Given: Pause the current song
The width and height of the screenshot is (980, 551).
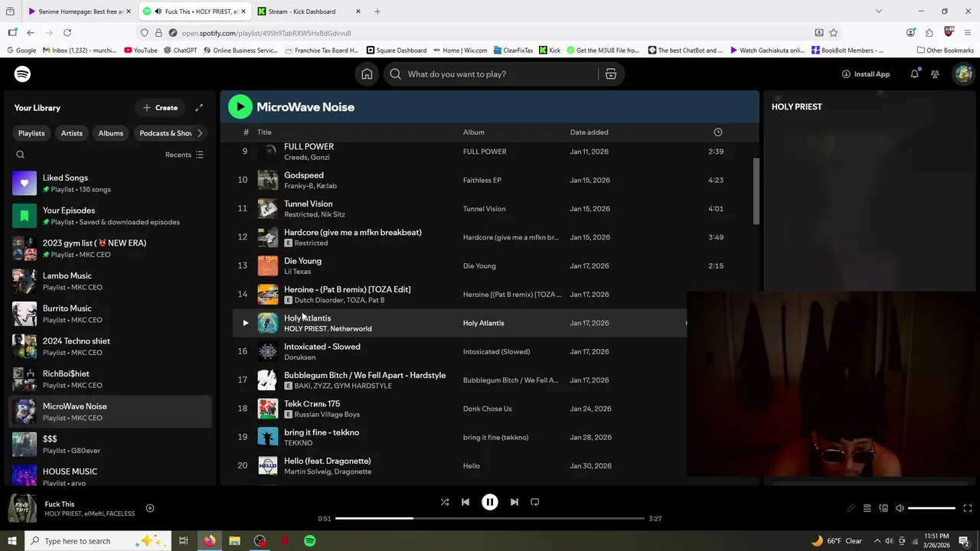Looking at the screenshot, I should [490, 502].
